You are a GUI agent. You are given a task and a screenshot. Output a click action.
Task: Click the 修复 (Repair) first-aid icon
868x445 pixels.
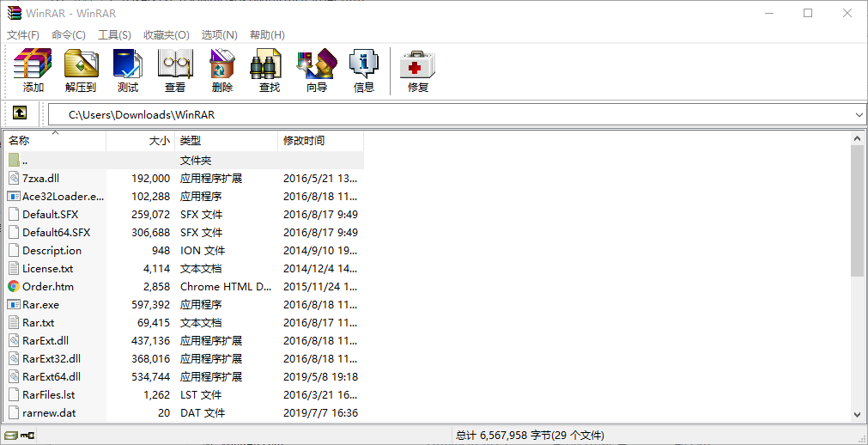[x=418, y=65]
